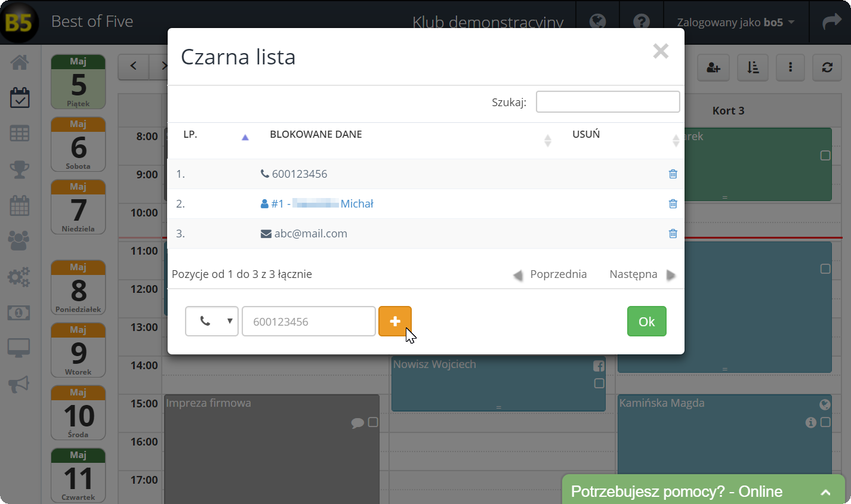Click the share arrow icon in top bar
The height and width of the screenshot is (504, 851).
click(831, 22)
